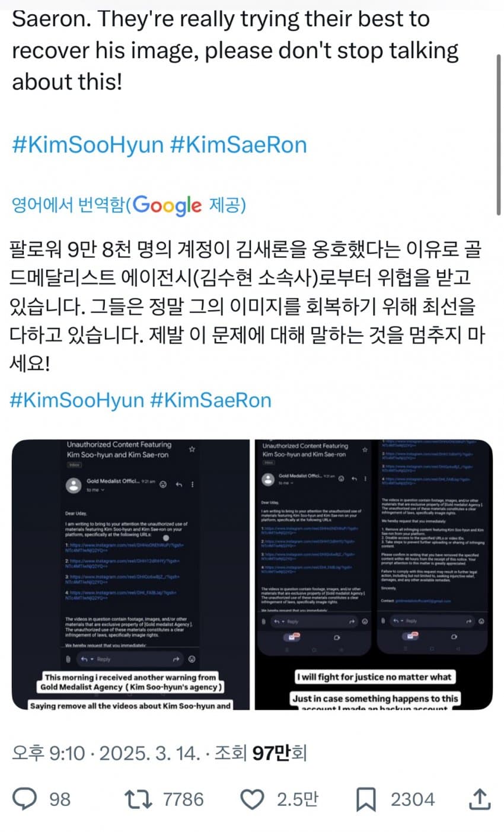The height and width of the screenshot is (832, 504).
Task: Tap the 2.5만 likes count
Action: click(297, 799)
